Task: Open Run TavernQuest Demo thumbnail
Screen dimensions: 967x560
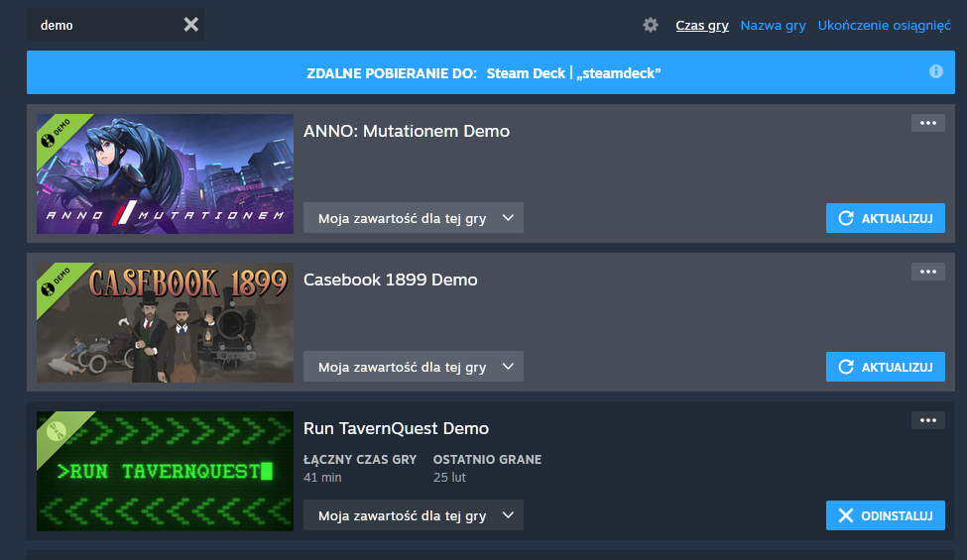Action: 165,471
